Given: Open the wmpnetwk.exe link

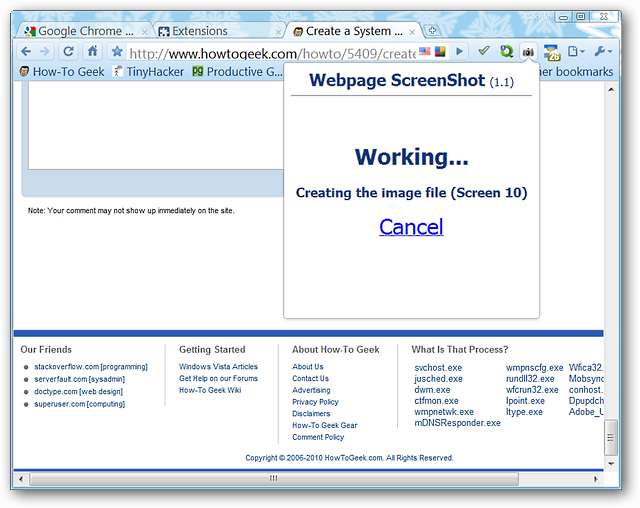Looking at the screenshot, I should (x=444, y=412).
